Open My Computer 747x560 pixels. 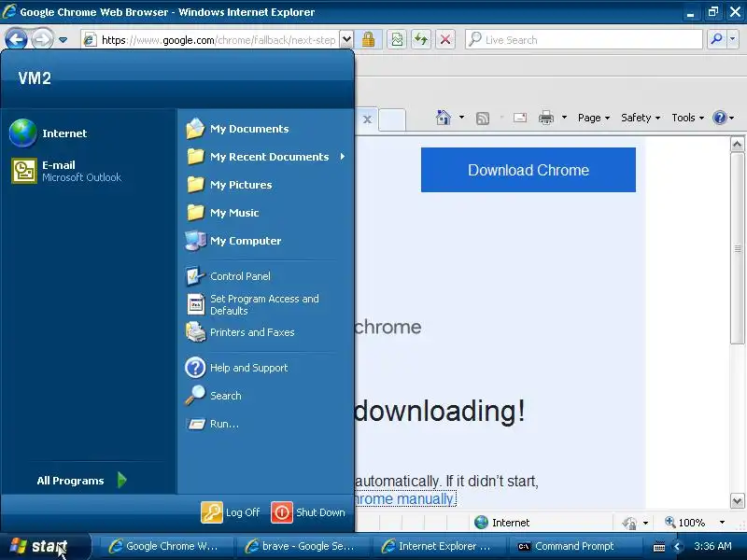(x=265, y=241)
